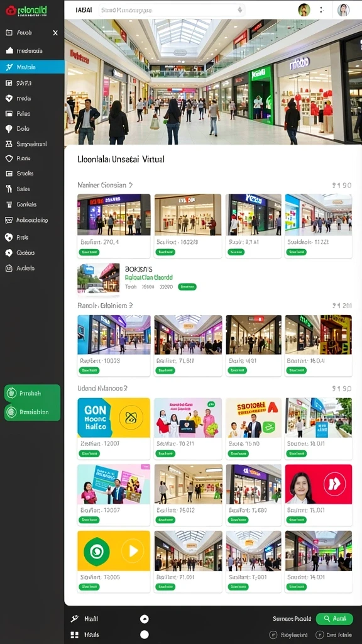Screen dimensions: 362x644
Task: Click the fork and knife sidebar icon
Action: 9,189
